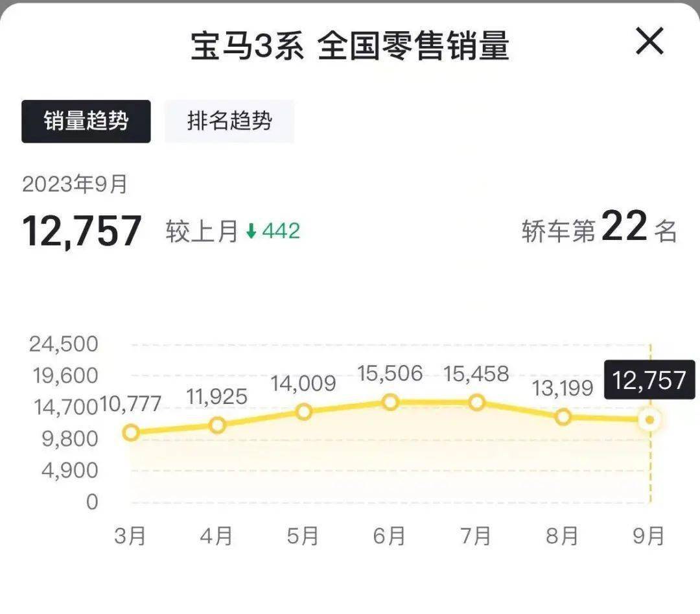Click the 11,925 value label
The width and height of the screenshot is (700, 614).
tap(217, 397)
